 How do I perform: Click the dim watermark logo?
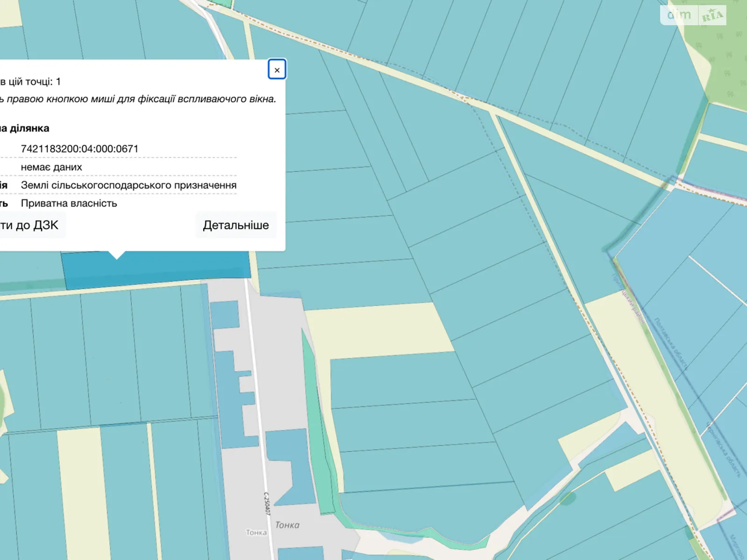[x=679, y=15]
